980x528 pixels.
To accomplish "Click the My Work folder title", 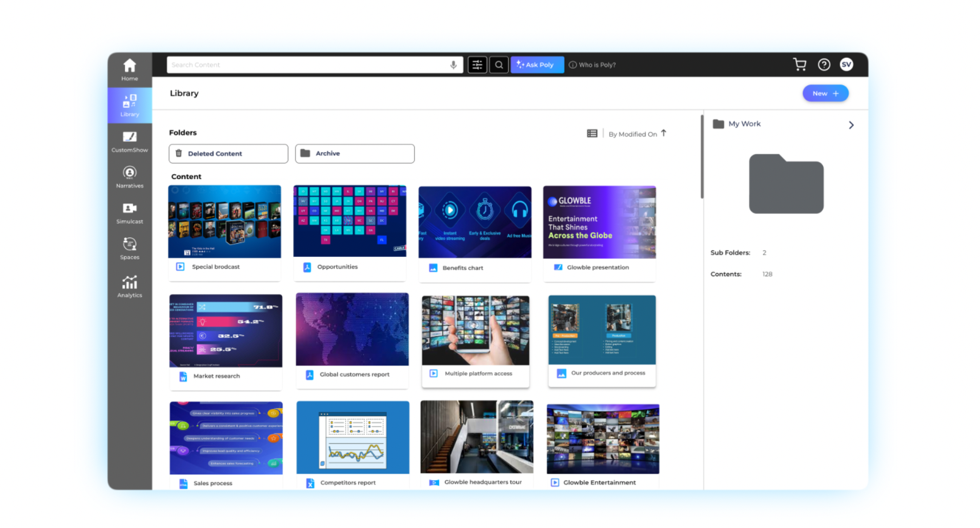I will 745,124.
